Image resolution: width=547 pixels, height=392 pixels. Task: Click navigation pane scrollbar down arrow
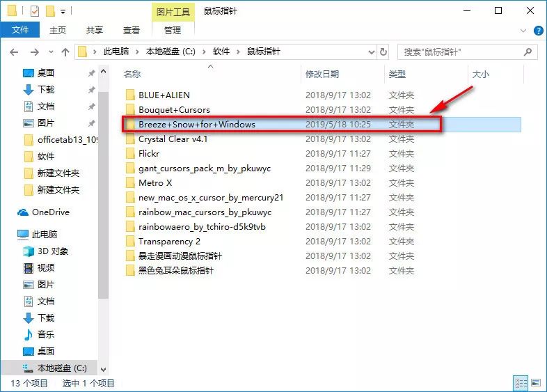click(103, 369)
